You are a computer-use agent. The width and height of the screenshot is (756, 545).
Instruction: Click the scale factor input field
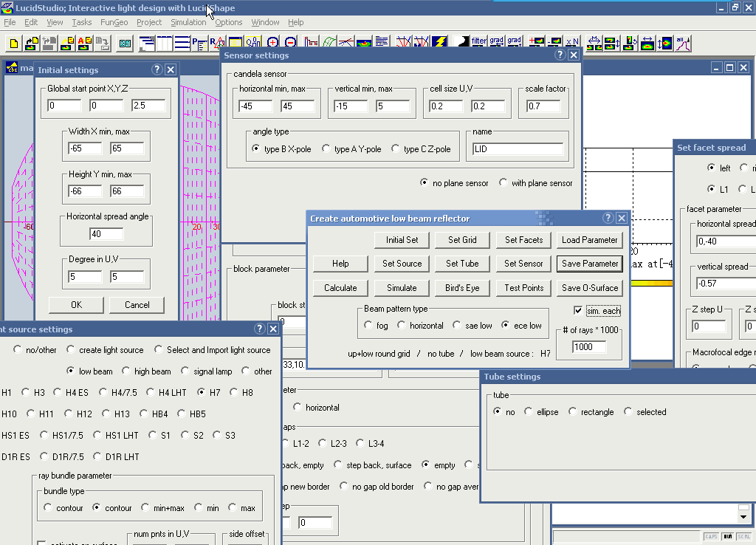pyautogui.click(x=543, y=106)
